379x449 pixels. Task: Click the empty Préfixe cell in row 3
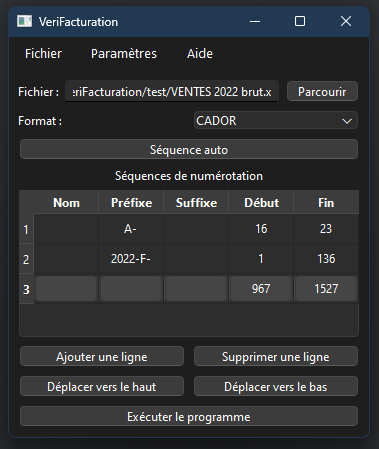[131, 289]
